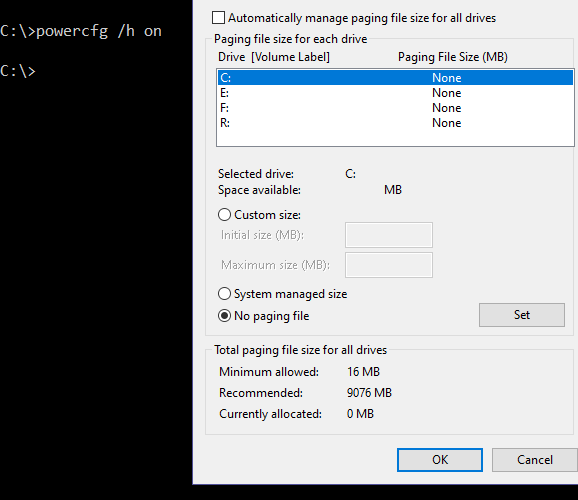Click the Minimum allowed 16 MB value
This screenshot has width=578, height=500.
click(363, 372)
